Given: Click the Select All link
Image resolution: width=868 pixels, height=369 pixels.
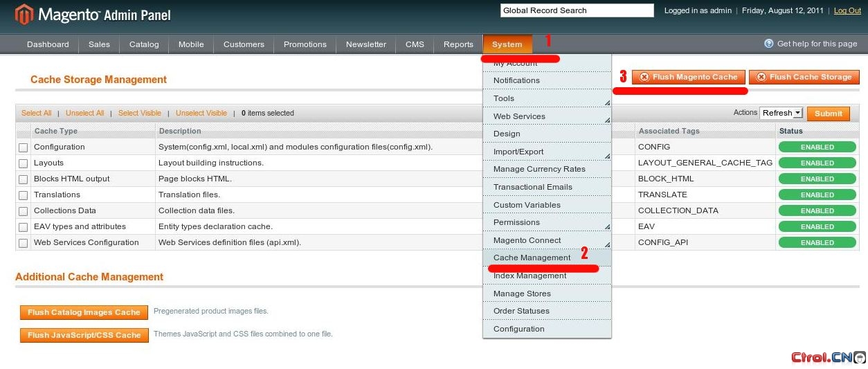Looking at the screenshot, I should pos(37,113).
